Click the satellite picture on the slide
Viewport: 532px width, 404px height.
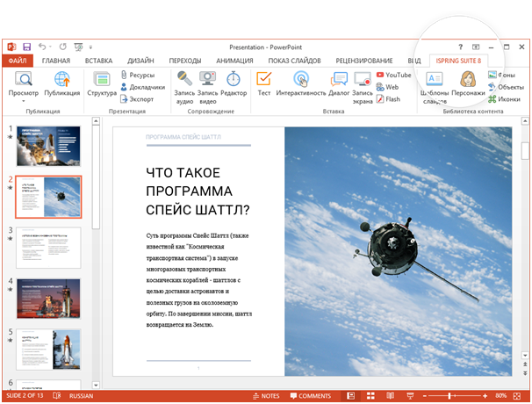tap(398, 251)
